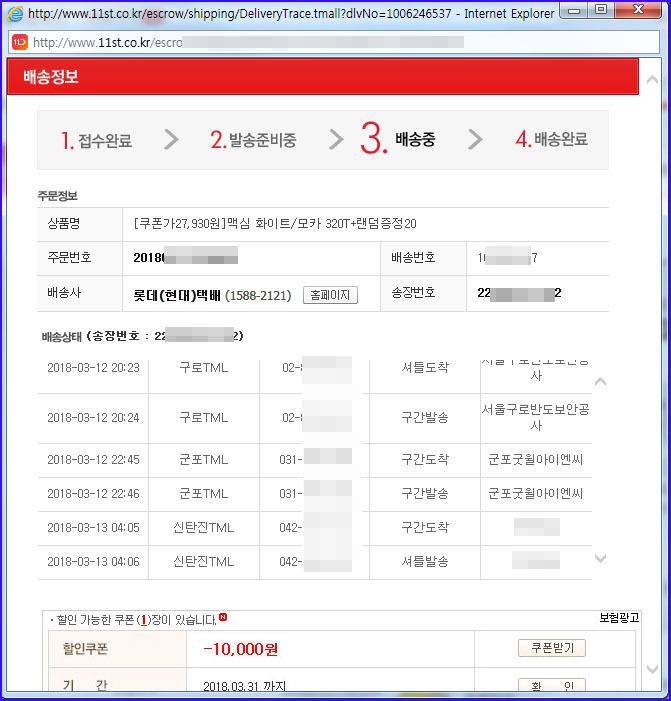Maximize the Internet Explorer window
The image size is (671, 701).
[601, 10]
